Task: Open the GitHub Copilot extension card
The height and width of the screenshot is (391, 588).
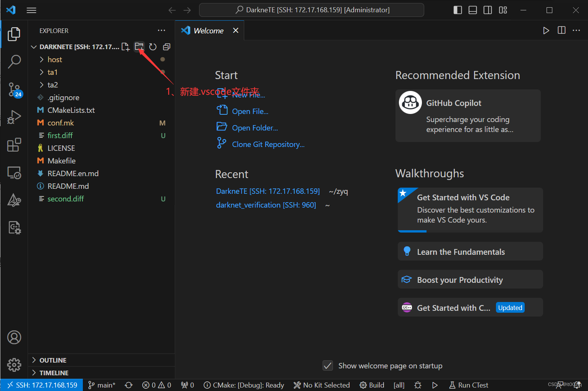Action: tap(468, 116)
